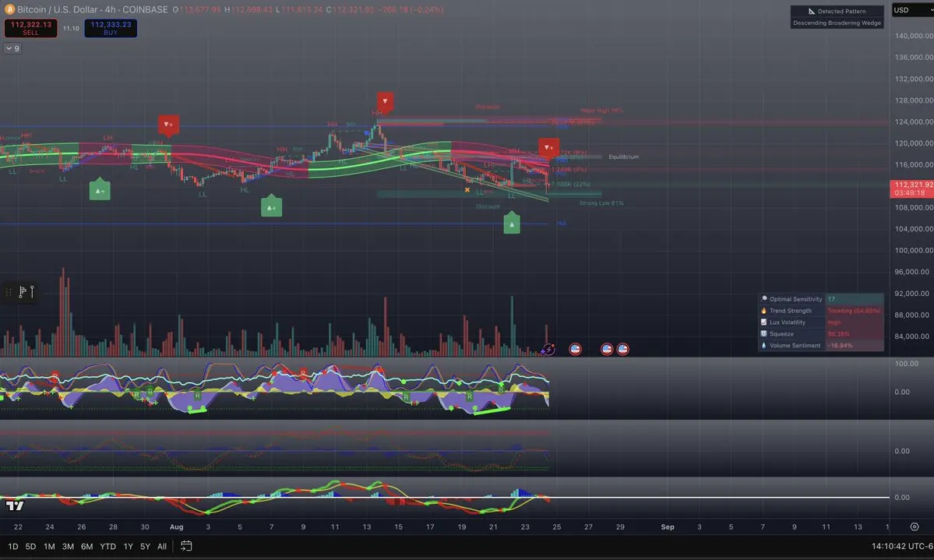Switch to the All time range
Viewport: 934px width, 560px height.
(162, 546)
